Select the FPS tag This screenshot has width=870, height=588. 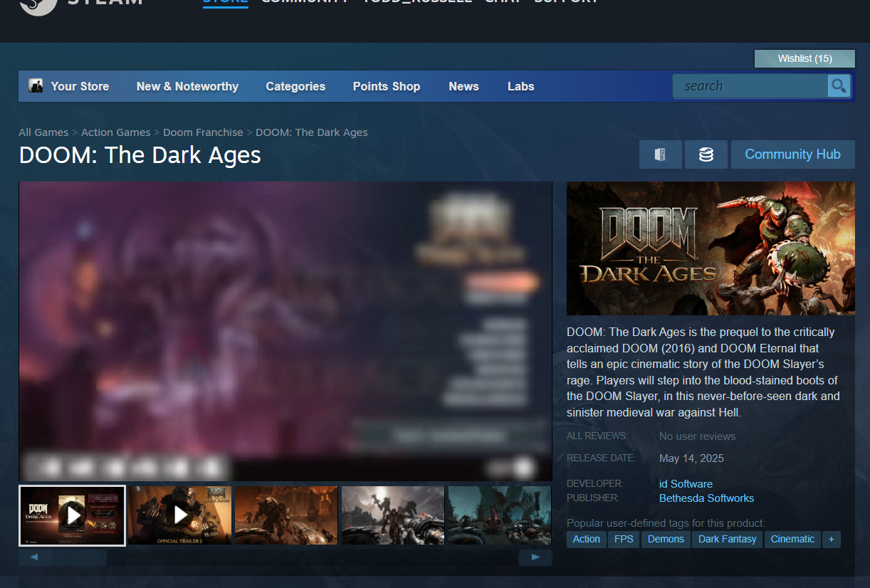pyautogui.click(x=624, y=540)
